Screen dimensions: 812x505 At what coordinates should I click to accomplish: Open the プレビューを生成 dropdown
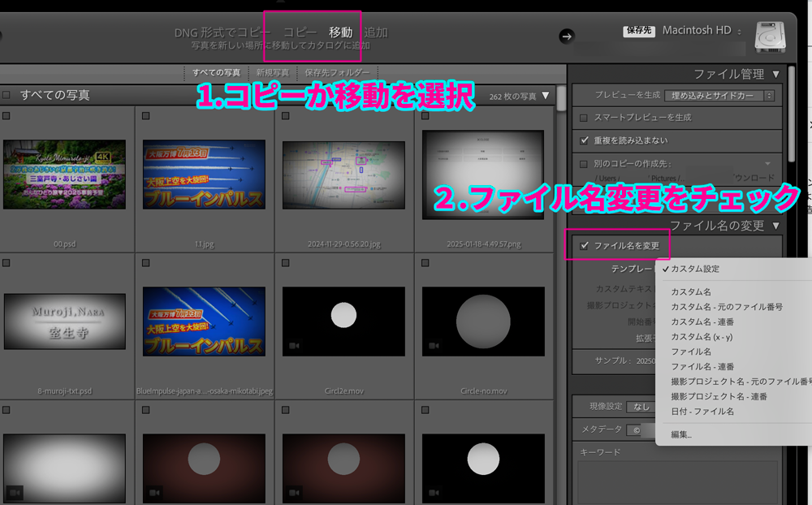719,96
